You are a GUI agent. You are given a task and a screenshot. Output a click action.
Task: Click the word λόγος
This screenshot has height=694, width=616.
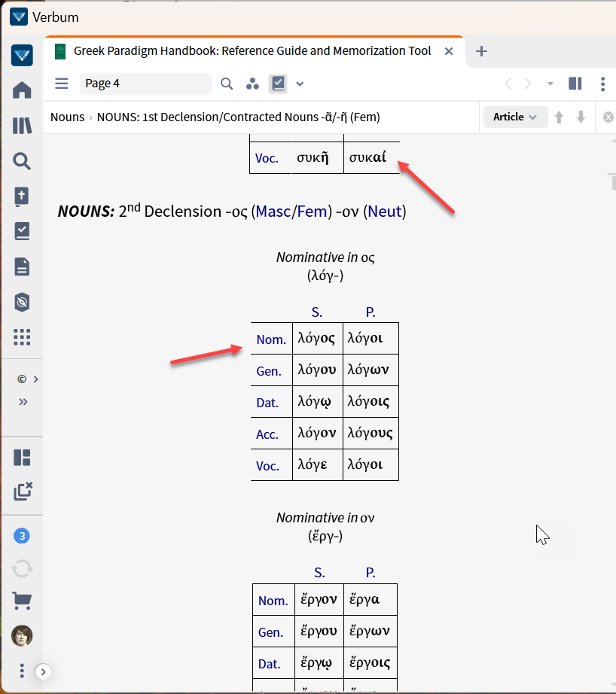pos(316,338)
